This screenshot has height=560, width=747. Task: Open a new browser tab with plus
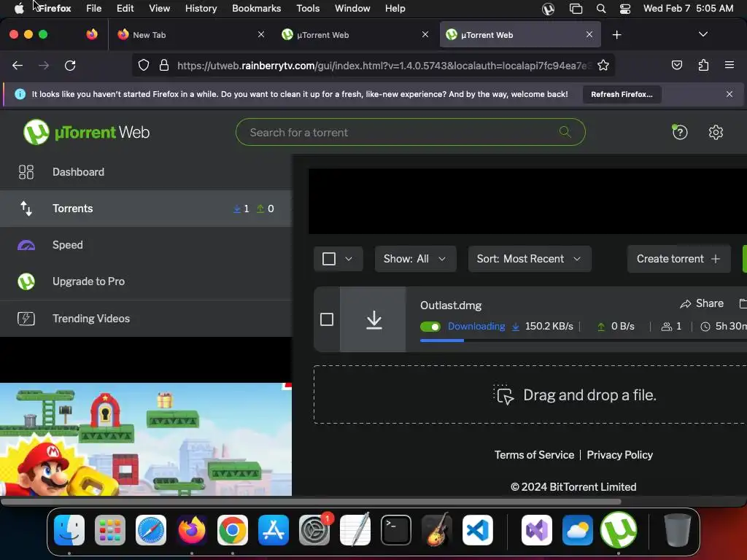click(x=616, y=35)
